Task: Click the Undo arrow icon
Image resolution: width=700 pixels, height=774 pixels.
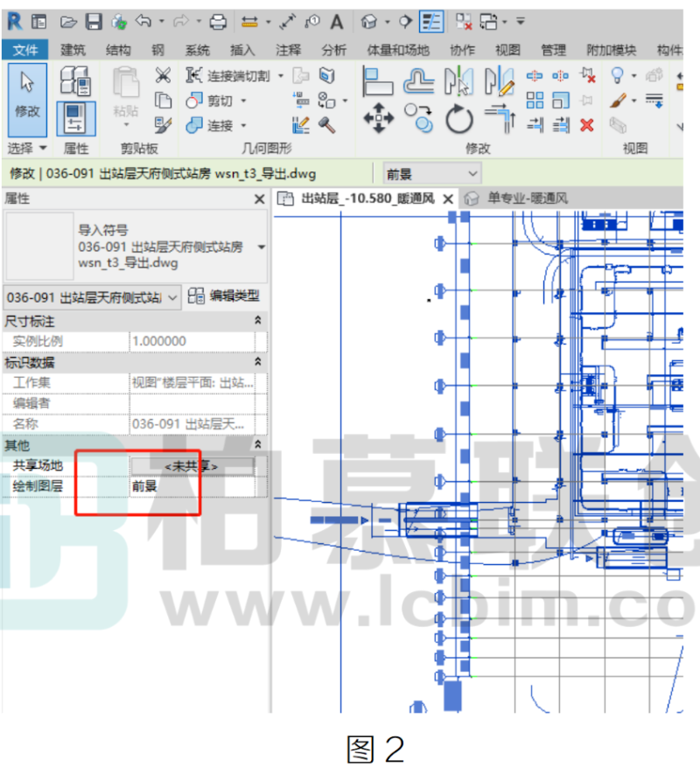Action: pos(143,21)
